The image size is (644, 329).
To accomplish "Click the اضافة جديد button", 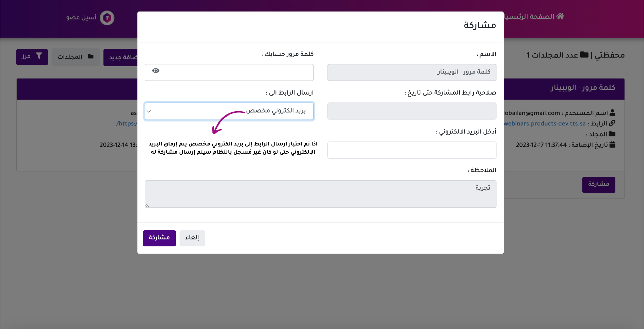I will point(121,57).
